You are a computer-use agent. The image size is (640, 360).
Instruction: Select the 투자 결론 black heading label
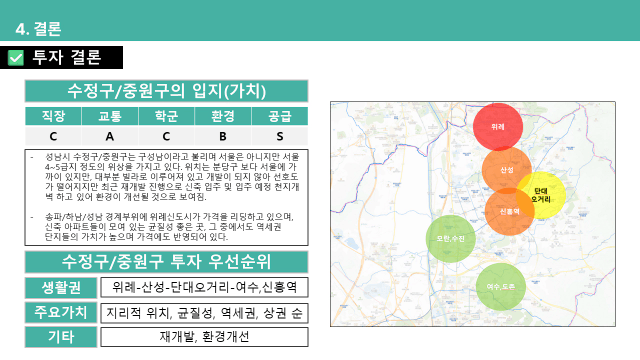[61, 58]
